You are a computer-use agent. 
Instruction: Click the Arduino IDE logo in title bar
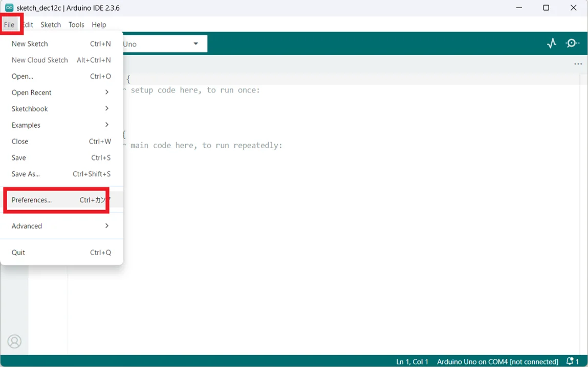tap(9, 8)
